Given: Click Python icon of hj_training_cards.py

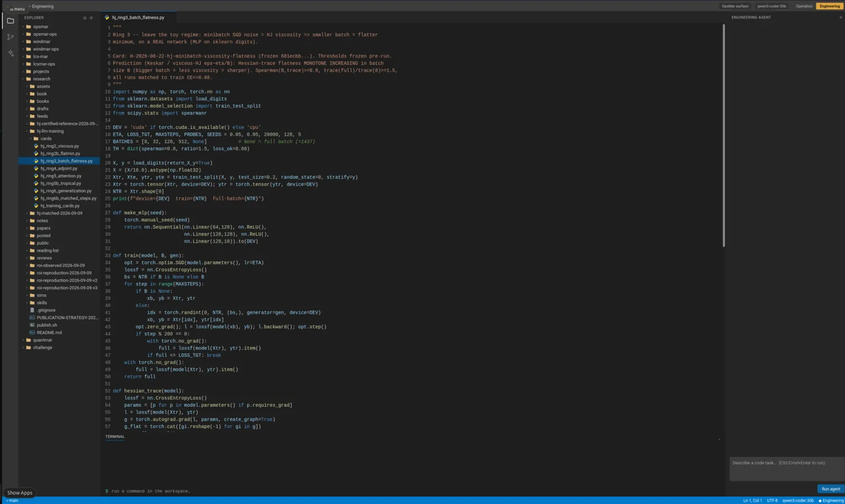Looking at the screenshot, I should coord(36,206).
